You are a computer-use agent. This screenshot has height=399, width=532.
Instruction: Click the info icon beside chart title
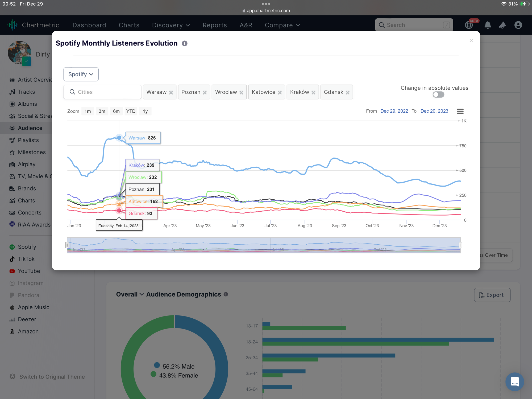[x=185, y=43]
